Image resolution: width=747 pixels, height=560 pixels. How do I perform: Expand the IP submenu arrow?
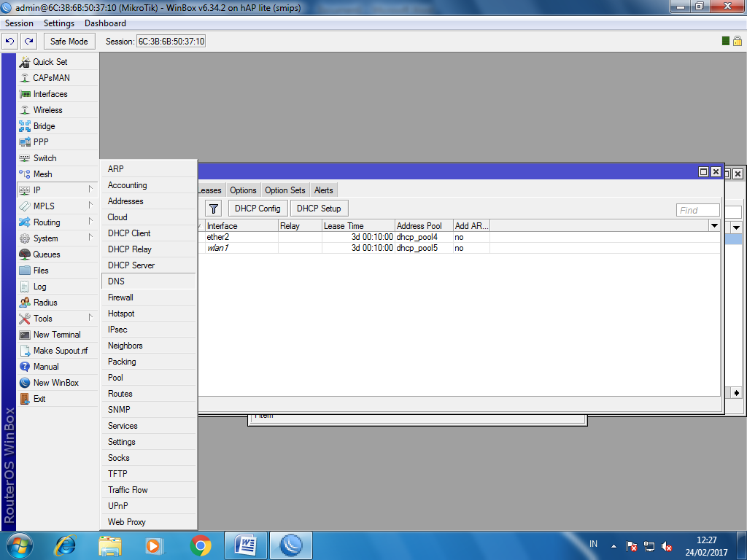tap(90, 190)
